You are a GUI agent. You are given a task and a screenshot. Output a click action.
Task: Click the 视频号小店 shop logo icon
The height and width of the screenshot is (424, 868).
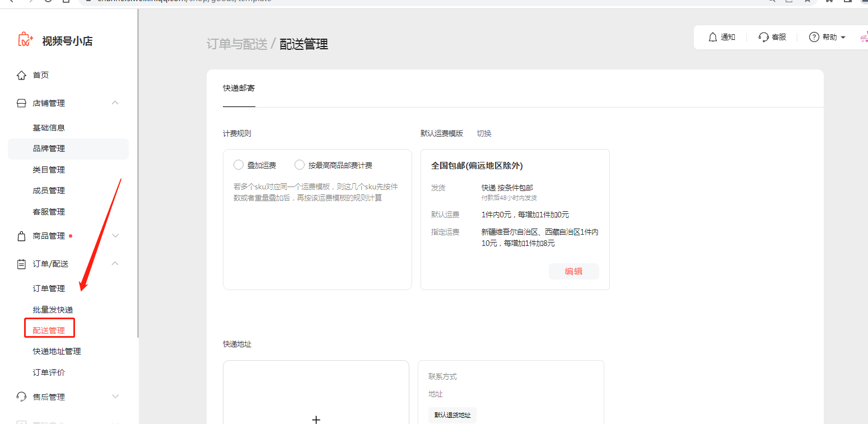[26, 40]
